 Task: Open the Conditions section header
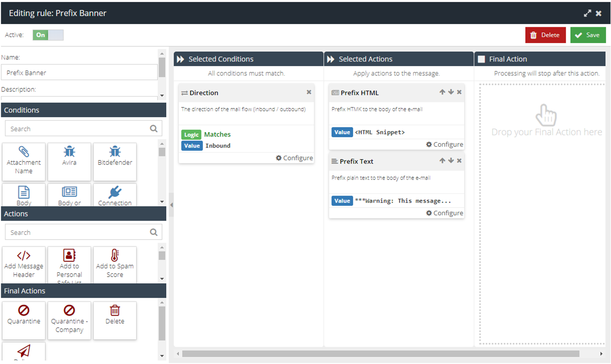click(x=83, y=110)
